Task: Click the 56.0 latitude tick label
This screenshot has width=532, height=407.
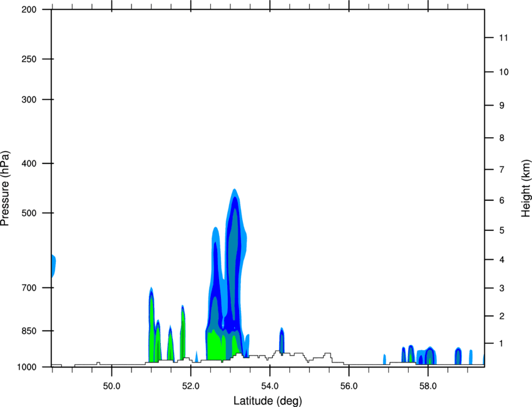Action: pyautogui.click(x=349, y=386)
